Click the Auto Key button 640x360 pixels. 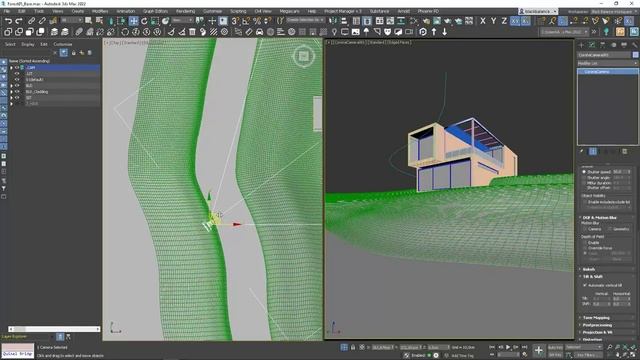[x=555, y=347]
